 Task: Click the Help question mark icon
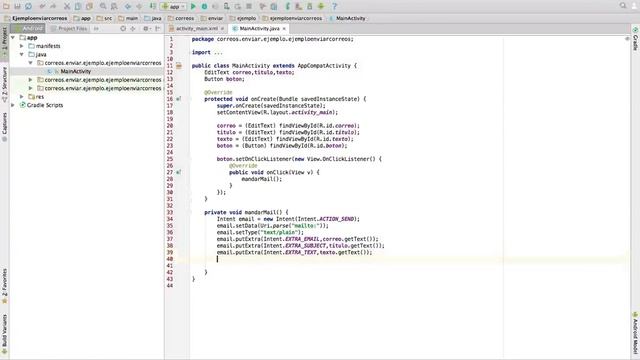coord(334,6)
